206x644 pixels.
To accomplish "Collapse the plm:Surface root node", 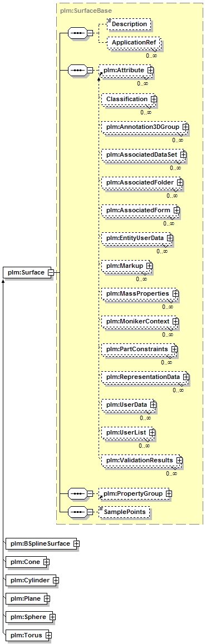I will coord(51,272).
